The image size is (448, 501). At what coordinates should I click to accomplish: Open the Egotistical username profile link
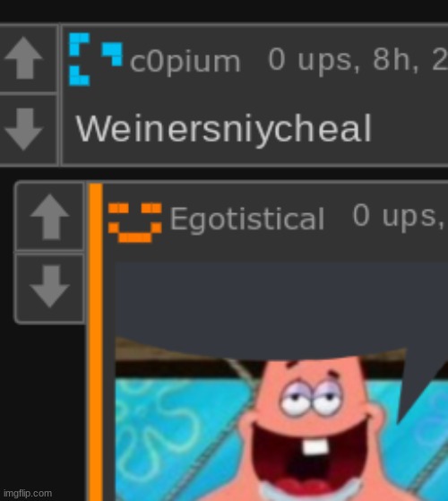point(246,219)
